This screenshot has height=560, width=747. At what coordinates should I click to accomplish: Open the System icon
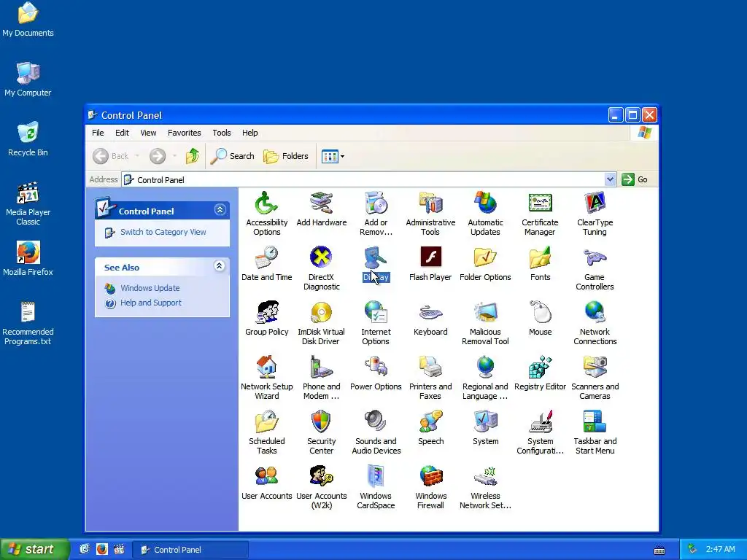[x=485, y=422]
